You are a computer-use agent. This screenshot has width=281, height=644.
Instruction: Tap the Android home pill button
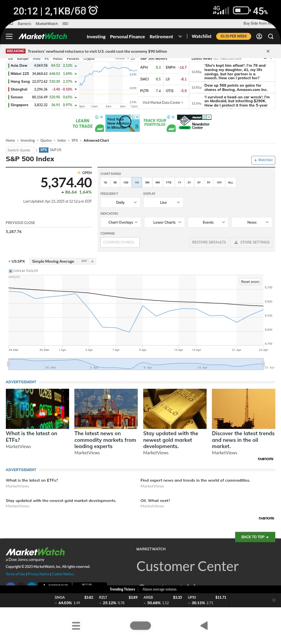point(140,626)
